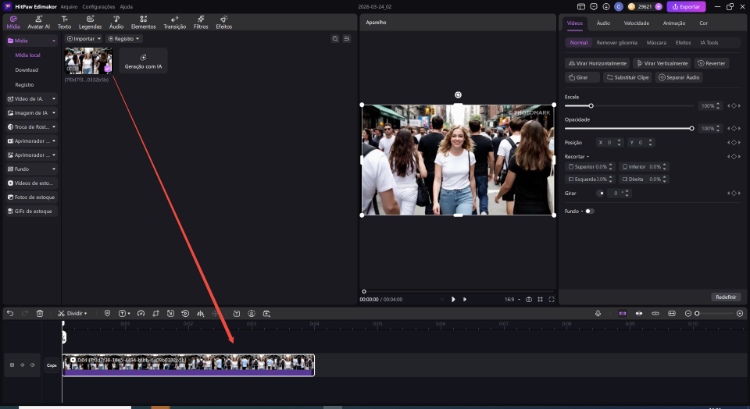750x409 pixels.
Task: Open the Arquivo menu
Action: pos(69,7)
